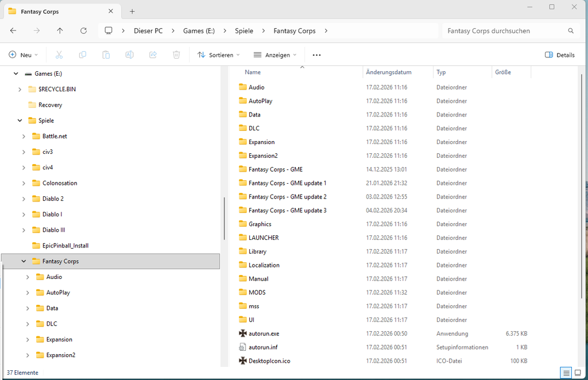Click the Paste clipboard icon
The height and width of the screenshot is (380, 588).
[x=106, y=55]
